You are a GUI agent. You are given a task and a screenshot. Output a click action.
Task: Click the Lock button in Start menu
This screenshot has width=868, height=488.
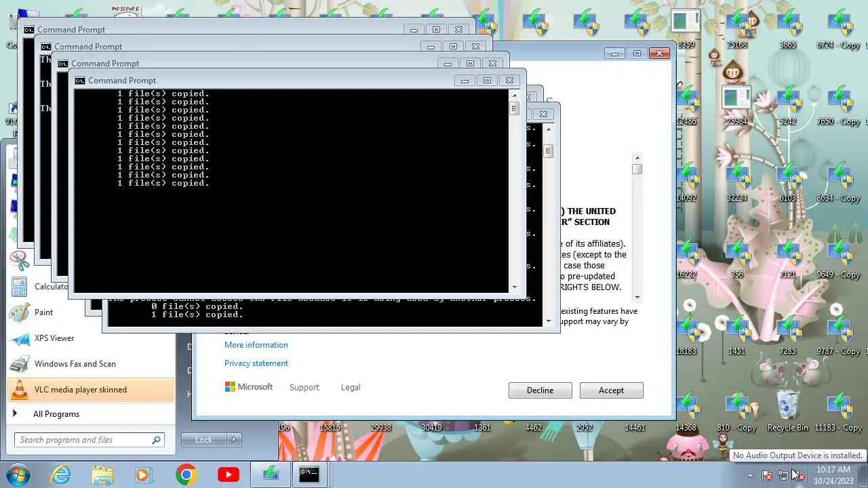tap(204, 440)
